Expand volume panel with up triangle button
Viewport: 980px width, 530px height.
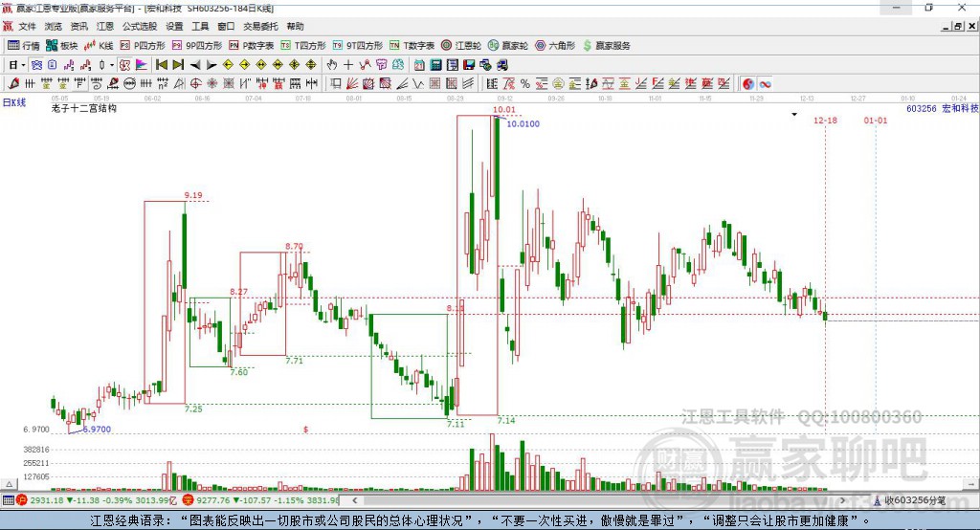tap(9, 484)
